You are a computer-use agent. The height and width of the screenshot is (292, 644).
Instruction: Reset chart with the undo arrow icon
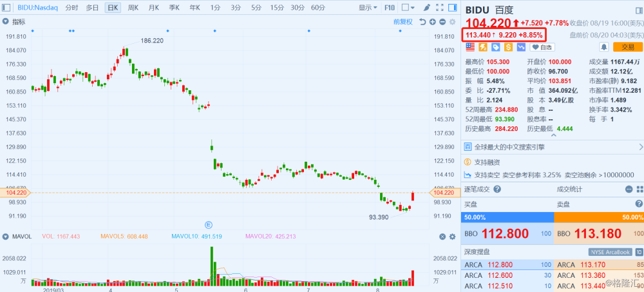[422, 22]
